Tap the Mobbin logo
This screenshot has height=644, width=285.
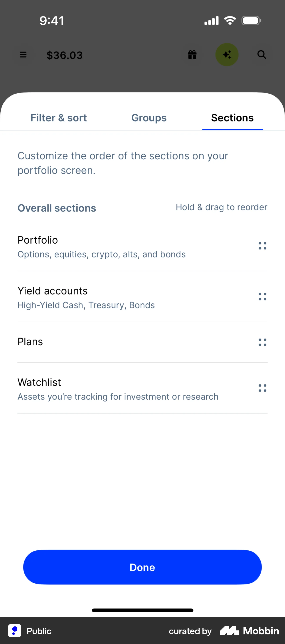point(249,631)
